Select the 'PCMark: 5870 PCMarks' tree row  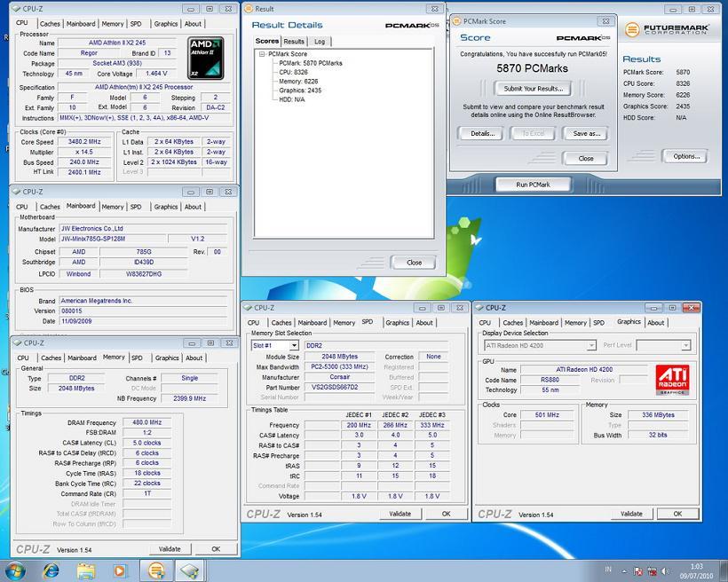[310, 63]
